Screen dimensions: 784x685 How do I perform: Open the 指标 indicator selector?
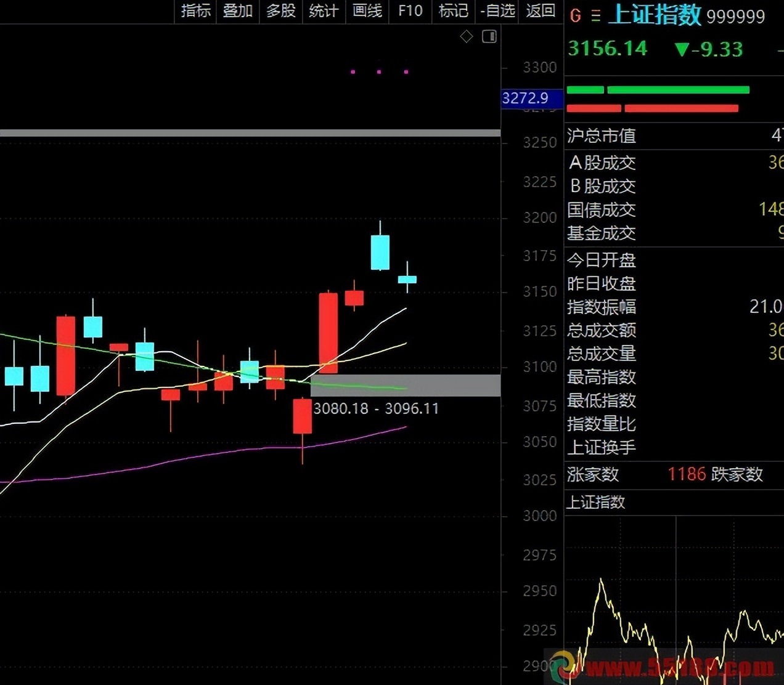pos(195,11)
